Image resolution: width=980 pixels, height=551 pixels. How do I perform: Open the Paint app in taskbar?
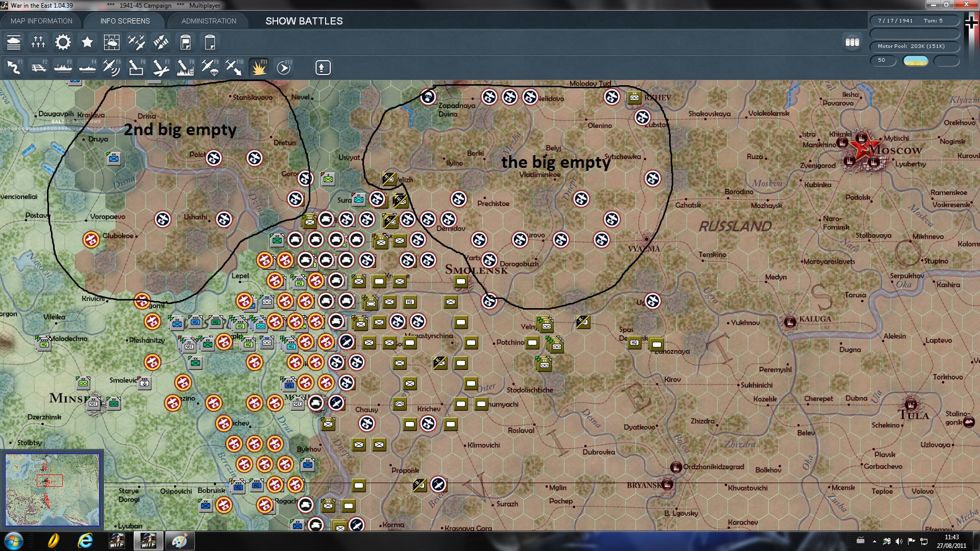tap(179, 541)
